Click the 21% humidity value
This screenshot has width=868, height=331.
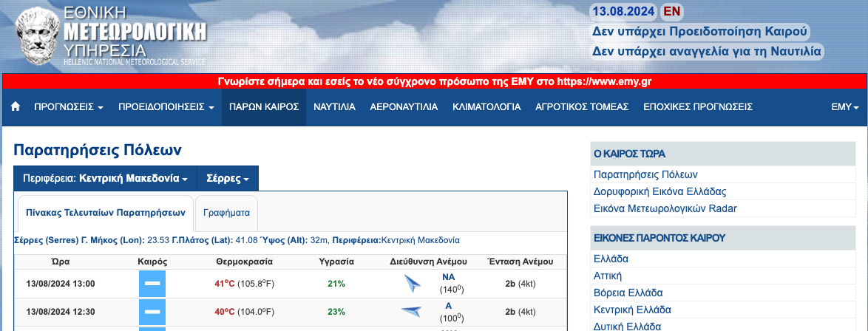click(x=336, y=284)
